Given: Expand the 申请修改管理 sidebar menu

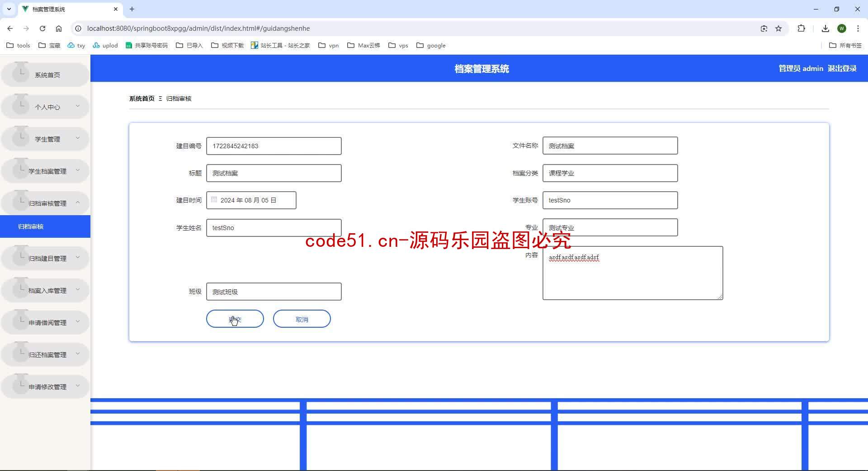Looking at the screenshot, I should [x=45, y=387].
